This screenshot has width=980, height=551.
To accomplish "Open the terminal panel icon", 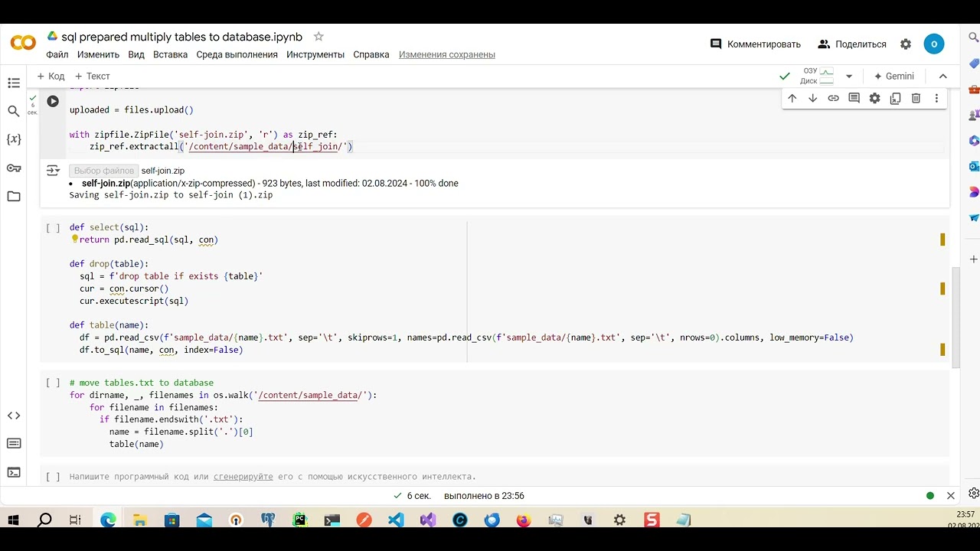I will [x=14, y=472].
